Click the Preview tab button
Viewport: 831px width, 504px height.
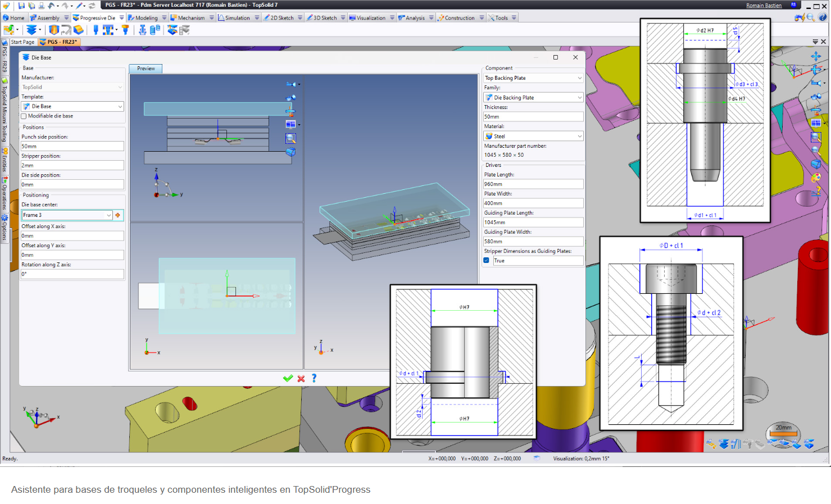[146, 69]
